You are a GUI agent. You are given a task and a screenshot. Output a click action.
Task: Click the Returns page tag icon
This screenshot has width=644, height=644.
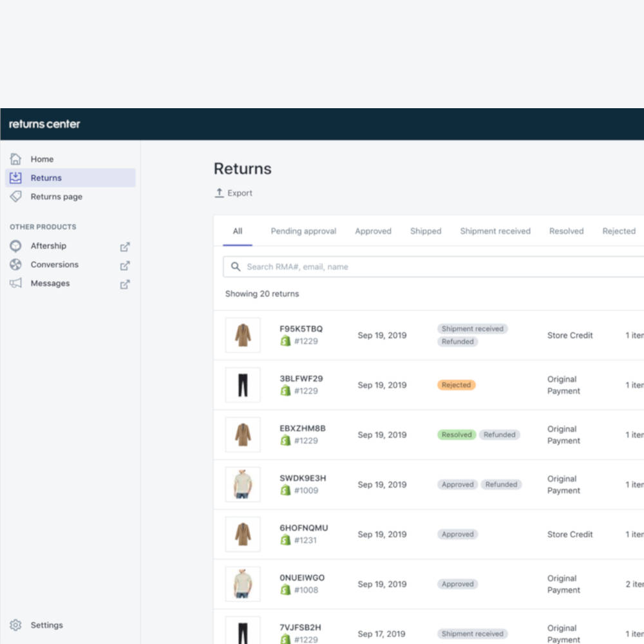point(16,196)
